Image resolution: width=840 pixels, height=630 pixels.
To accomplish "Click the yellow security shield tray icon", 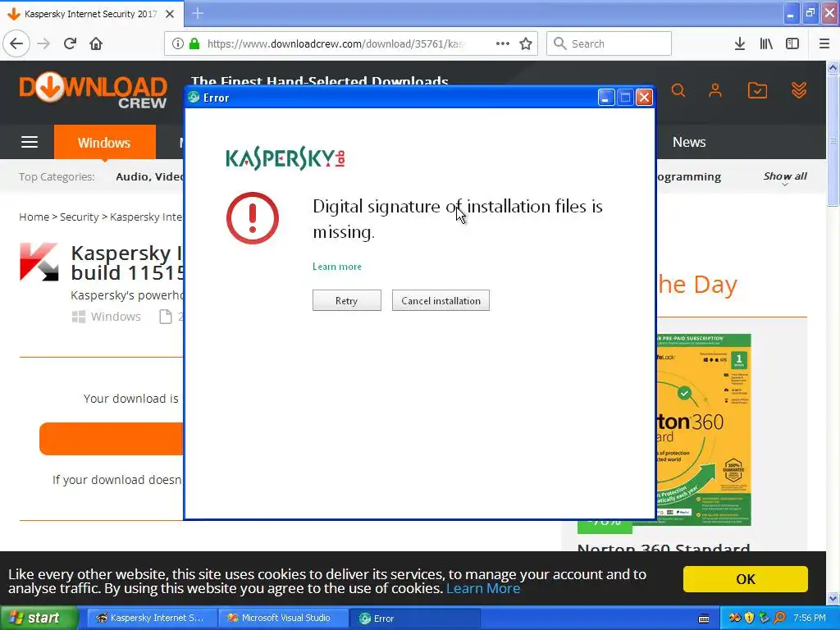I will pos(749,619).
